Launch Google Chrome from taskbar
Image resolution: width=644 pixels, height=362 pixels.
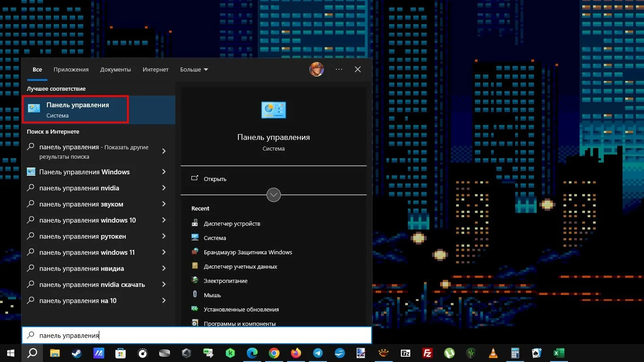click(x=274, y=353)
